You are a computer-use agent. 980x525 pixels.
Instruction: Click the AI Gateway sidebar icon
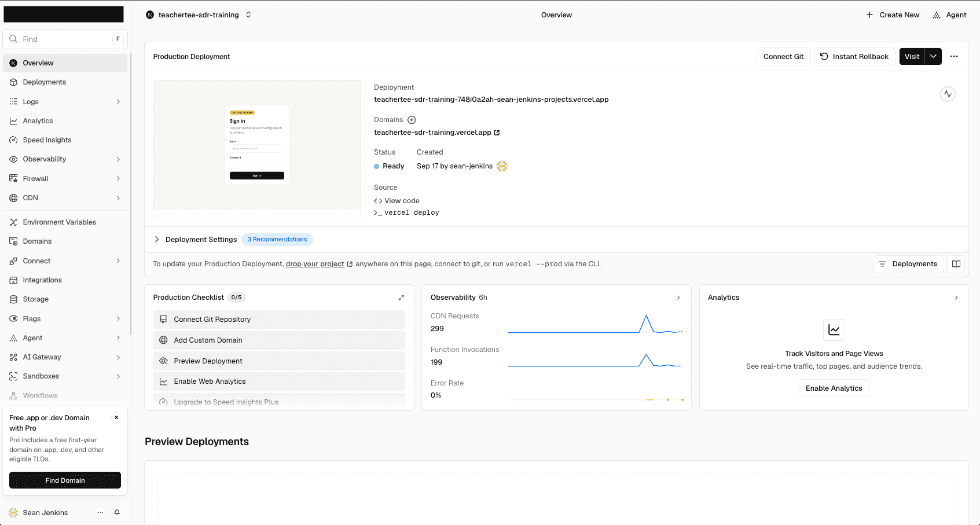click(x=13, y=357)
